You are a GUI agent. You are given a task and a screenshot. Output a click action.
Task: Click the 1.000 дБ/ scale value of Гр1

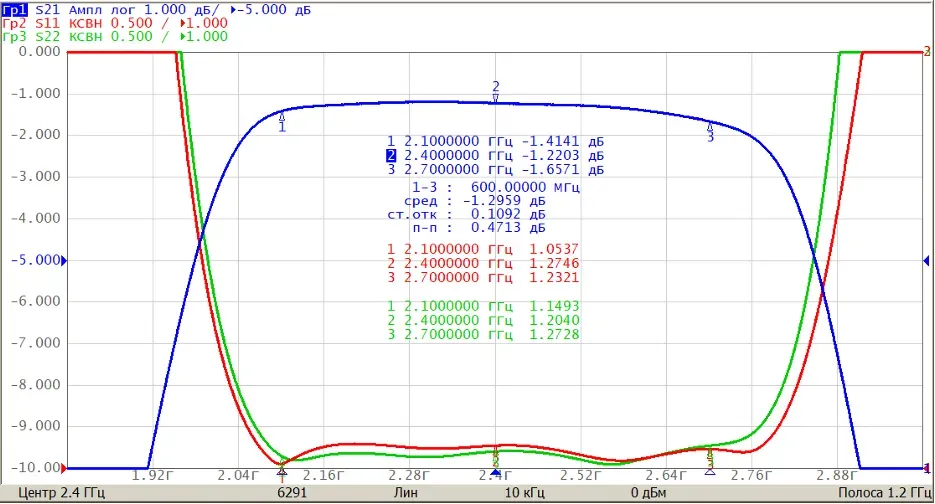[x=182, y=10]
